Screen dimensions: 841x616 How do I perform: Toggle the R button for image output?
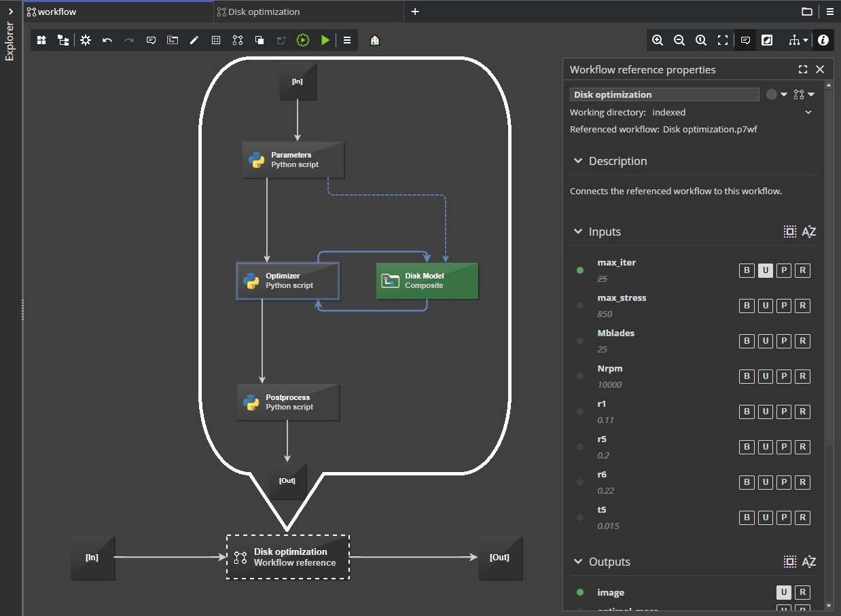(802, 592)
